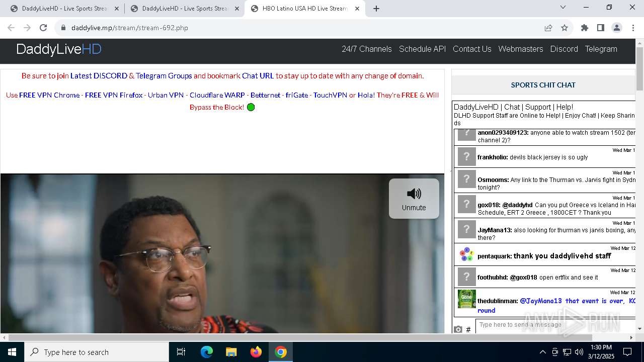Launch Firefox from the taskbar
Viewport: 644px width, 362px height.
pyautogui.click(x=256, y=352)
